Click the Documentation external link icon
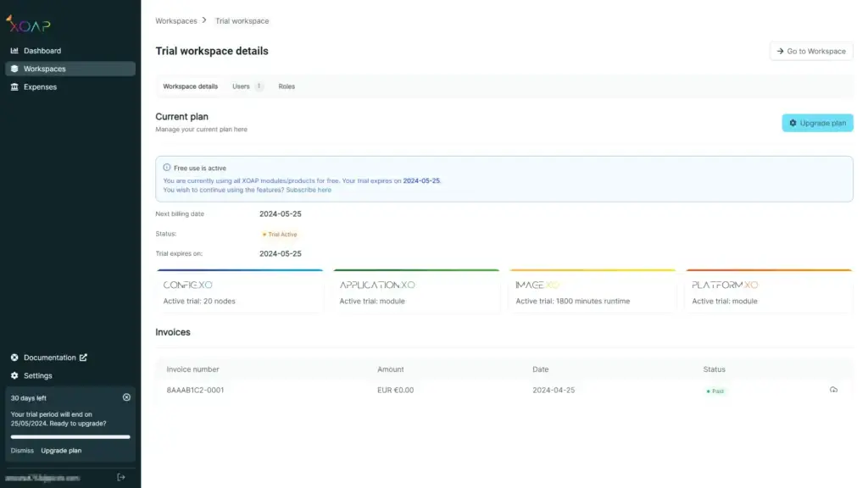This screenshot has width=868, height=488. (x=83, y=358)
